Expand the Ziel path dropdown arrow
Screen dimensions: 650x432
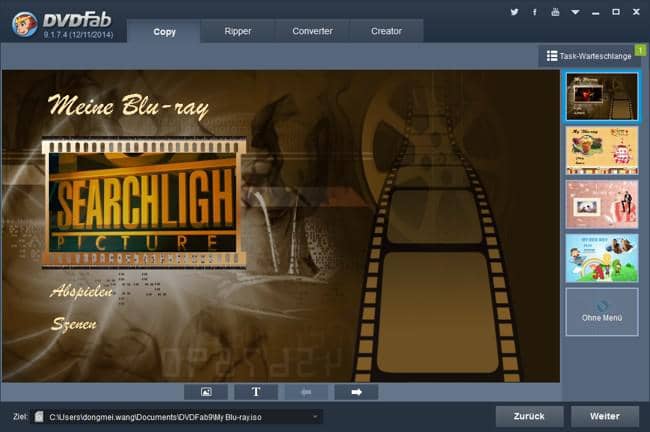click(x=315, y=417)
